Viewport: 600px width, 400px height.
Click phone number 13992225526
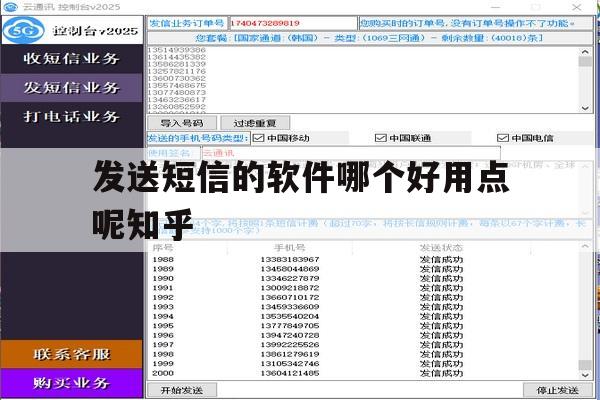[x=290, y=345]
